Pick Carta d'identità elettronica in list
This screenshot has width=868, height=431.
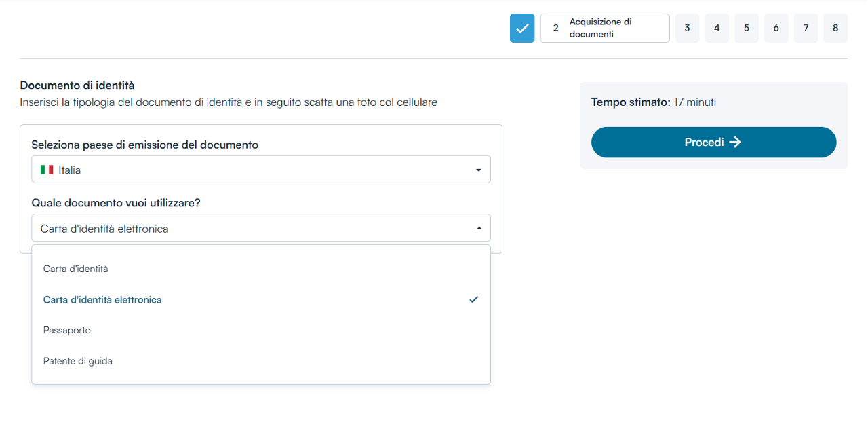102,299
